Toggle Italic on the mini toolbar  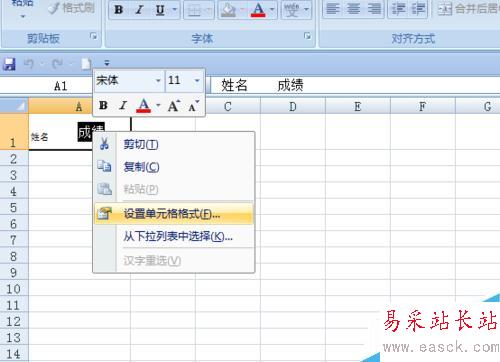coord(123,106)
